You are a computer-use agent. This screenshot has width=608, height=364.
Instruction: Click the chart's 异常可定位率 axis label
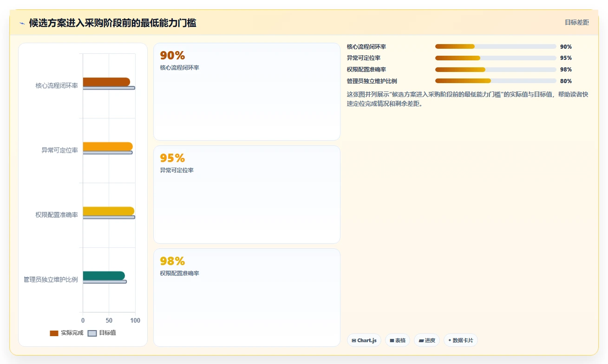60,150
